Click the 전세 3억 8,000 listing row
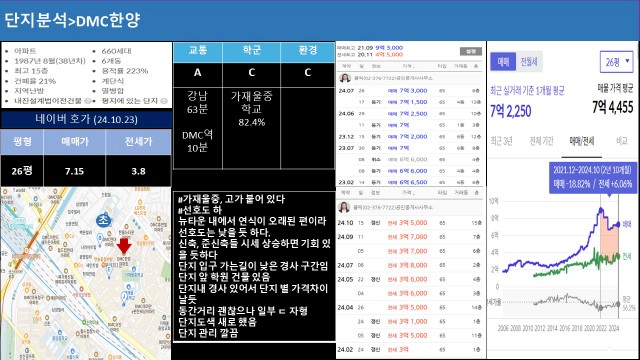The width and height of the screenshot is (640, 360). click(x=409, y=265)
